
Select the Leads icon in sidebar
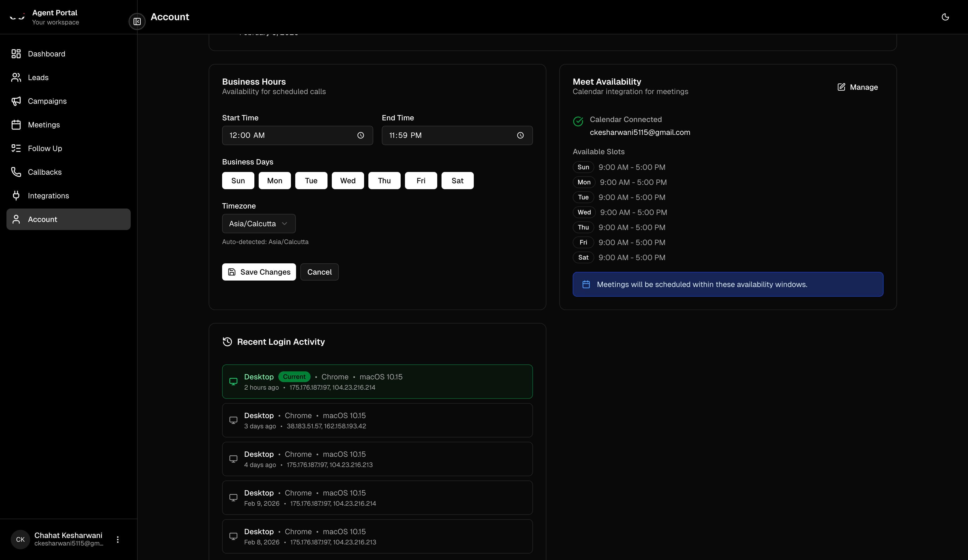click(x=16, y=77)
